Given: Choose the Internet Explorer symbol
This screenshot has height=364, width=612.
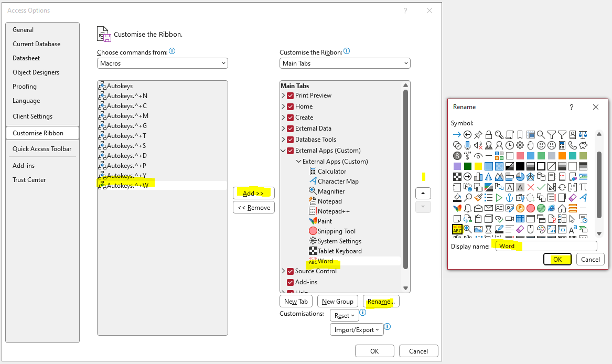Looking at the screenshot, I should [x=552, y=209].
